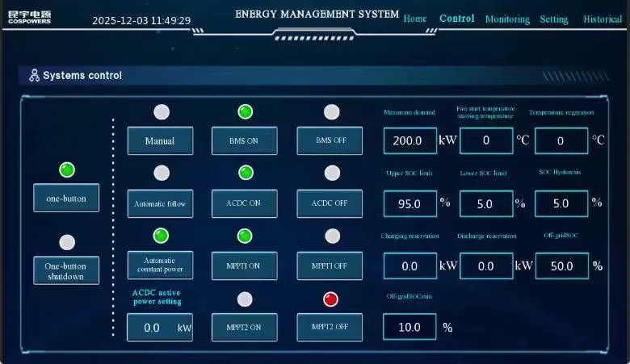Click gray indicator above Automatic follow
This screenshot has width=630, height=364.
pyautogui.click(x=162, y=173)
